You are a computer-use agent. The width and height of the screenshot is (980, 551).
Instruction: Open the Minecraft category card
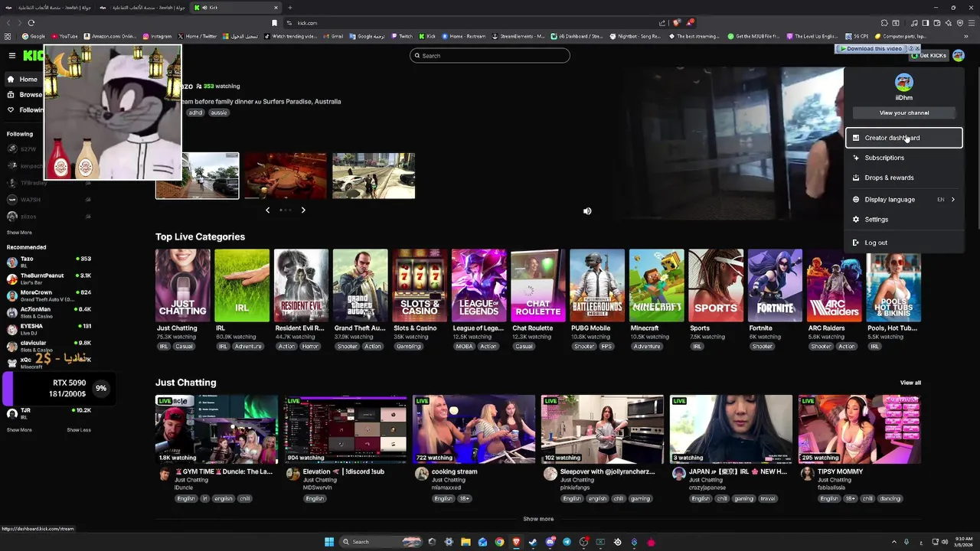click(656, 285)
